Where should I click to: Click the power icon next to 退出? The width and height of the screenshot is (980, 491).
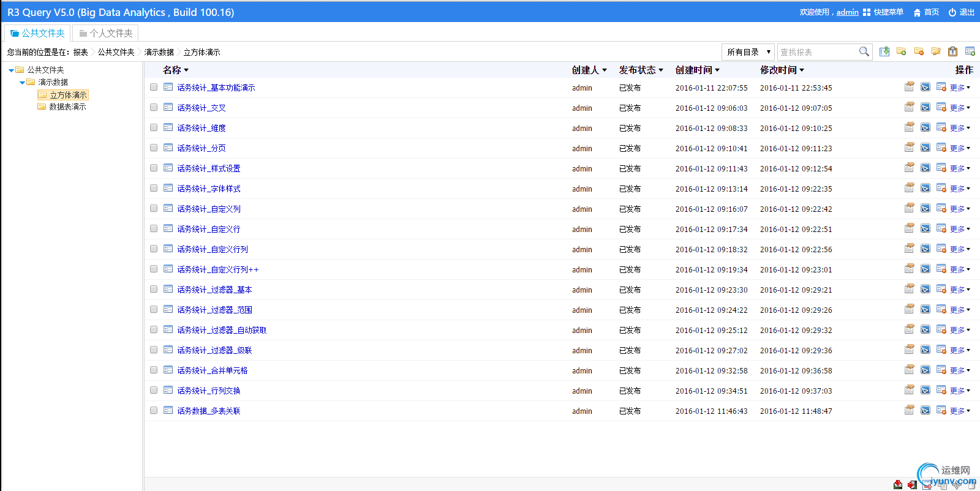click(952, 12)
